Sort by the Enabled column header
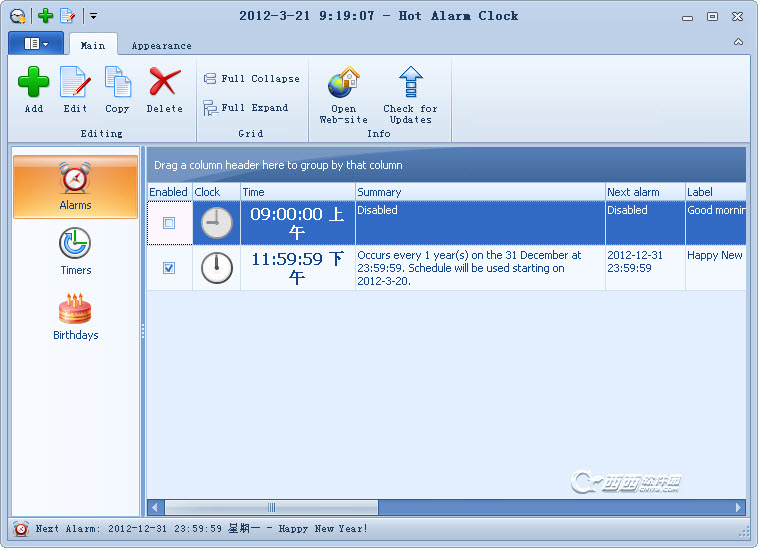758x548 pixels. (x=169, y=192)
